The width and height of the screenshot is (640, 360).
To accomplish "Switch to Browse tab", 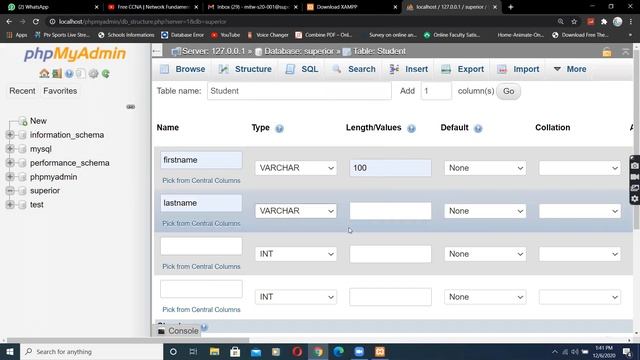I will click(182, 69).
